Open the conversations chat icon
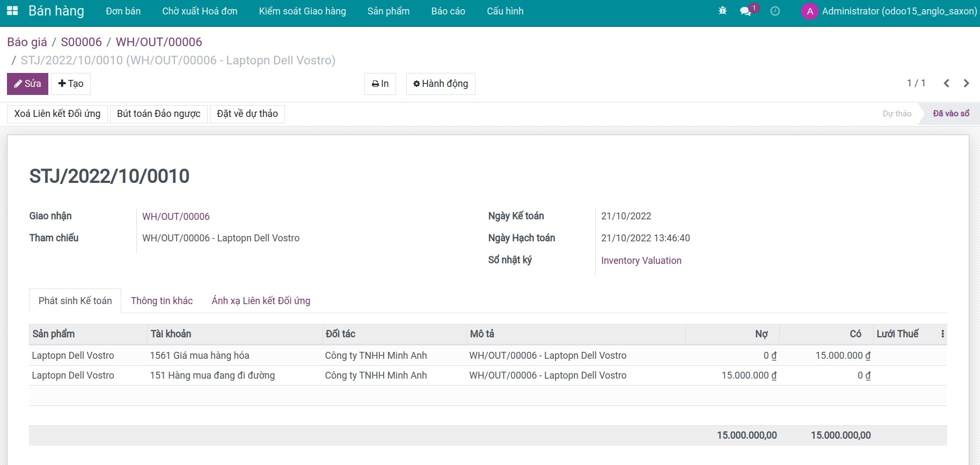 (745, 11)
